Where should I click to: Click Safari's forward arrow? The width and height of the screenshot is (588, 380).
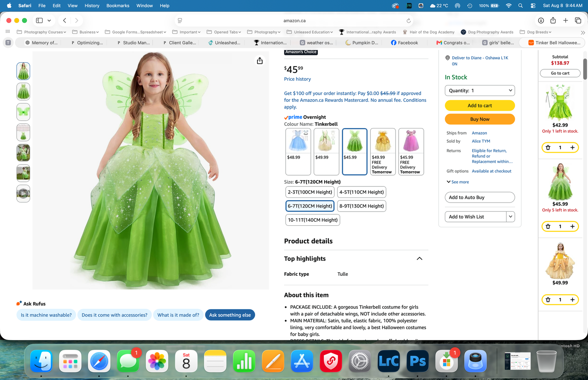tap(76, 20)
